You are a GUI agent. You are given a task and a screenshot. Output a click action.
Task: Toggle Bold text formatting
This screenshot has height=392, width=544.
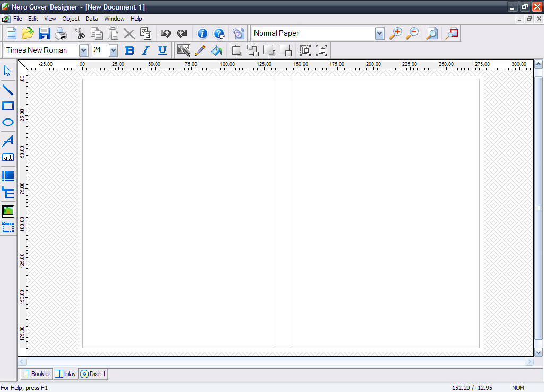pyautogui.click(x=129, y=50)
